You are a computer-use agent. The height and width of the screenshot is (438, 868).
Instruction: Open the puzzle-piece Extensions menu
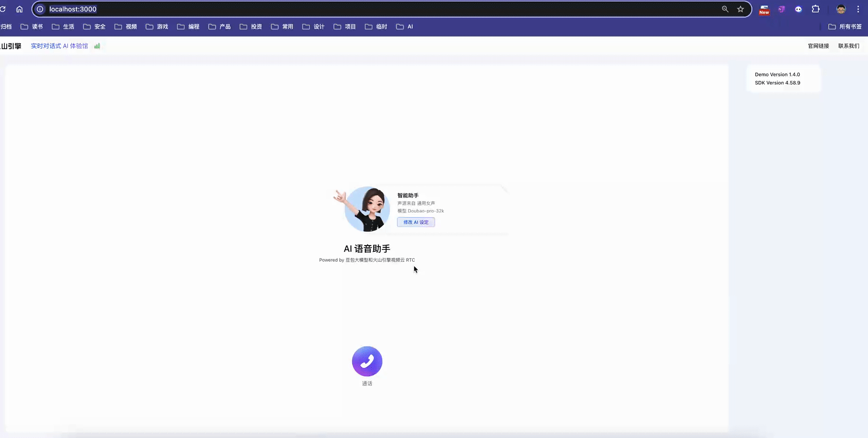tap(816, 9)
